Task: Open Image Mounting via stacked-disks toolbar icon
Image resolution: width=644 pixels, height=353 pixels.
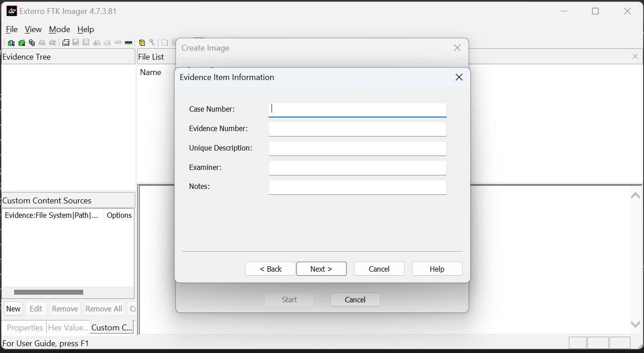Action: pos(32,42)
